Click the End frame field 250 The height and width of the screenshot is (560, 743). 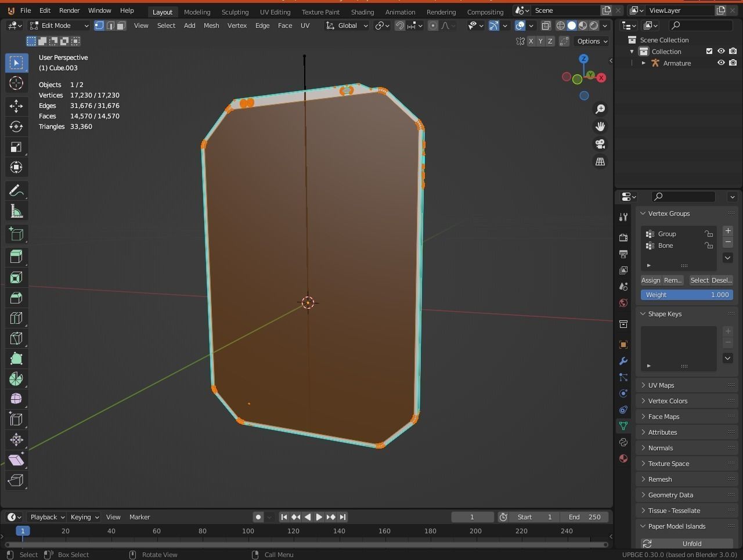[585, 517]
